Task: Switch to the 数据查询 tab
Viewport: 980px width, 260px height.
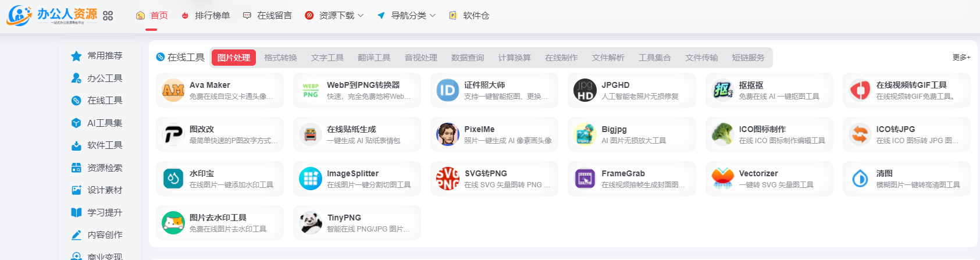Action: pyautogui.click(x=468, y=58)
